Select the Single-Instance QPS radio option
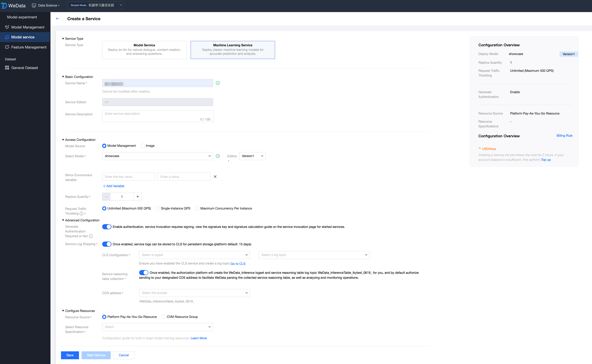592x364 pixels. pyautogui.click(x=158, y=209)
